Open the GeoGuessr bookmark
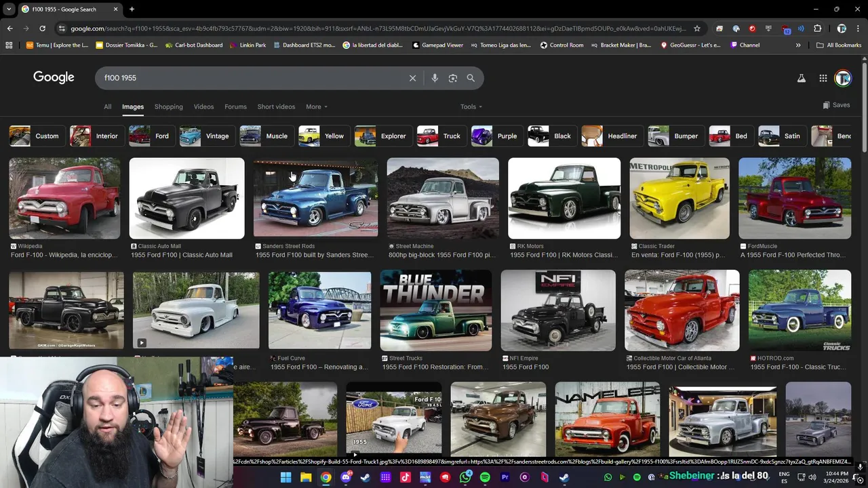The width and height of the screenshot is (868, 488). point(690,45)
